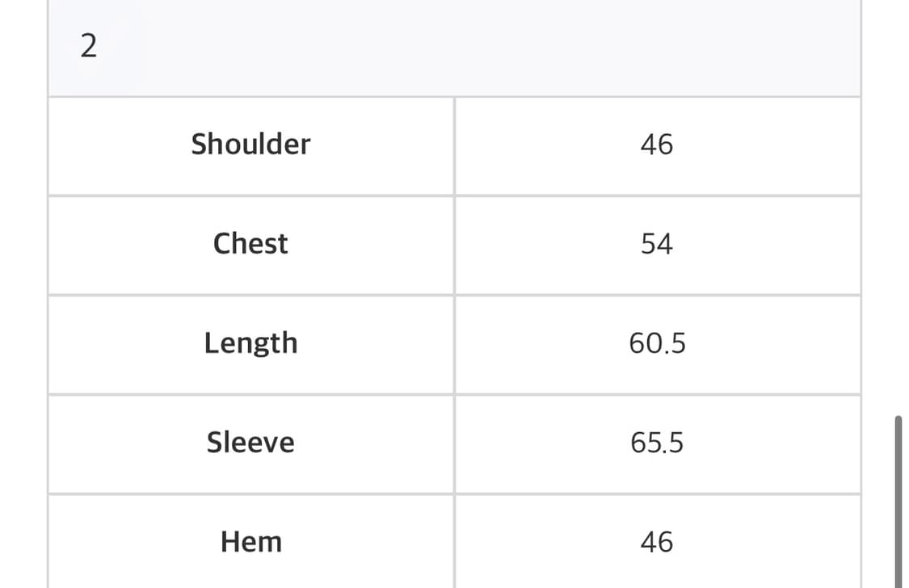Select the Chest row label
The height and width of the screenshot is (588, 909).
click(x=250, y=244)
